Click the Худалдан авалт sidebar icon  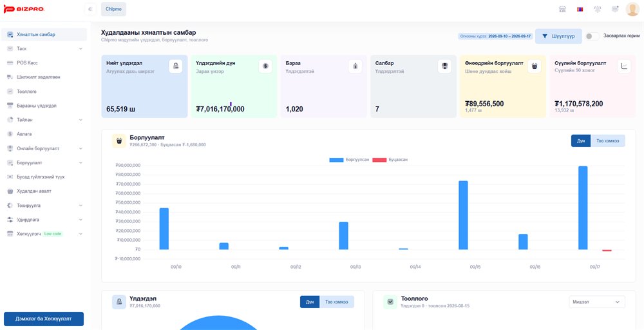tap(10, 191)
